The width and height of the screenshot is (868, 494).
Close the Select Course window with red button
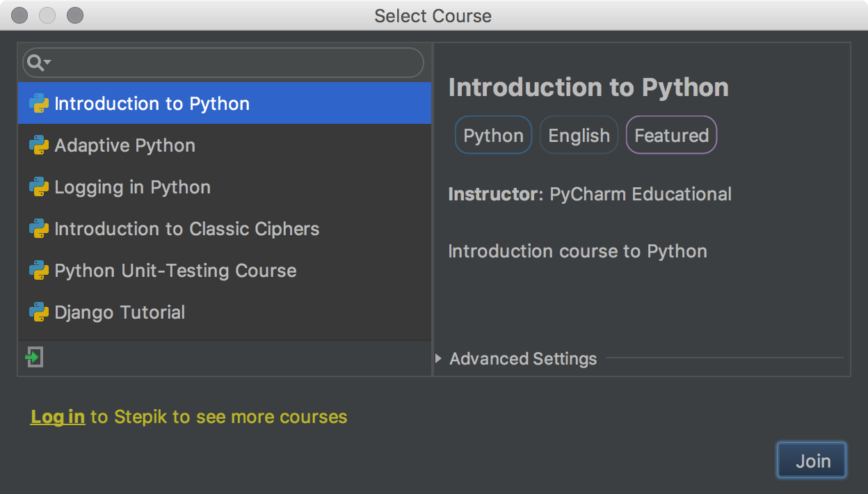click(x=20, y=15)
